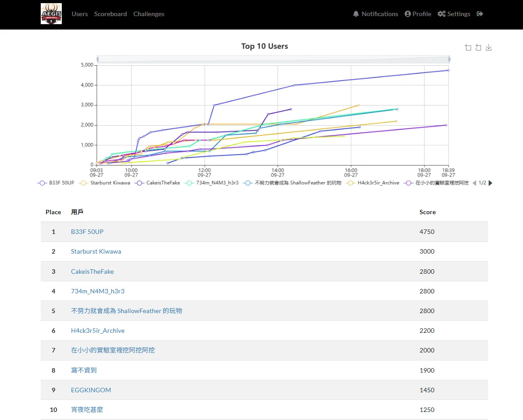Open the Challenges nav item
Screen dimensions: 523x420
[x=149, y=14]
